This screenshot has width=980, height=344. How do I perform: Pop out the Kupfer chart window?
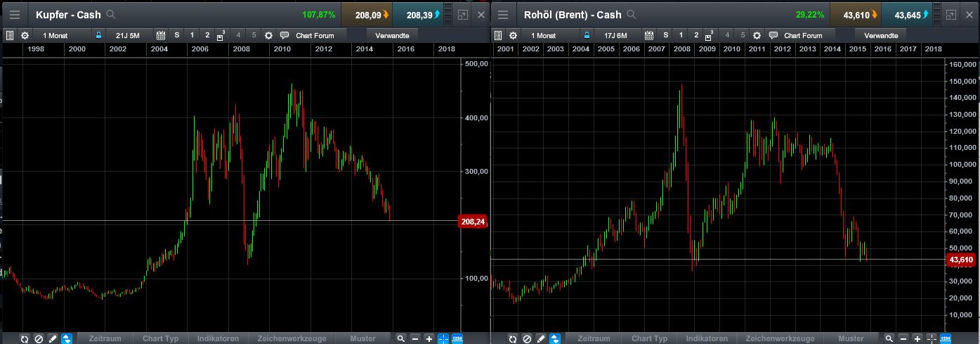coord(462,14)
